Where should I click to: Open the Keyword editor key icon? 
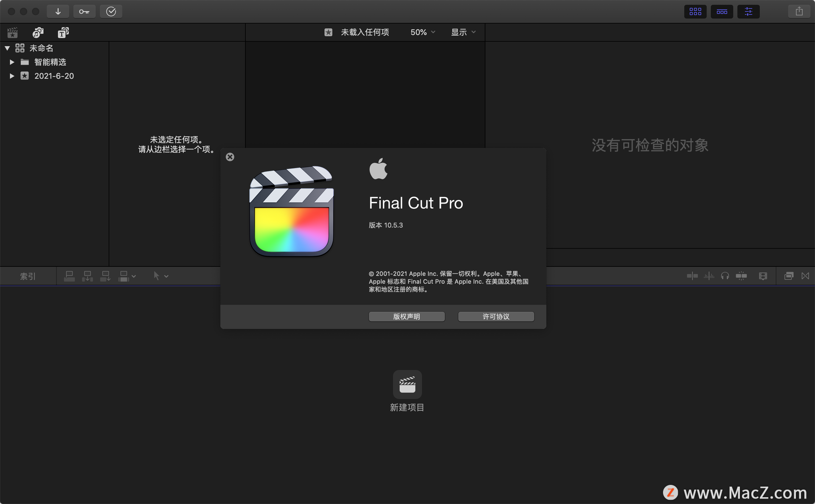click(x=84, y=11)
